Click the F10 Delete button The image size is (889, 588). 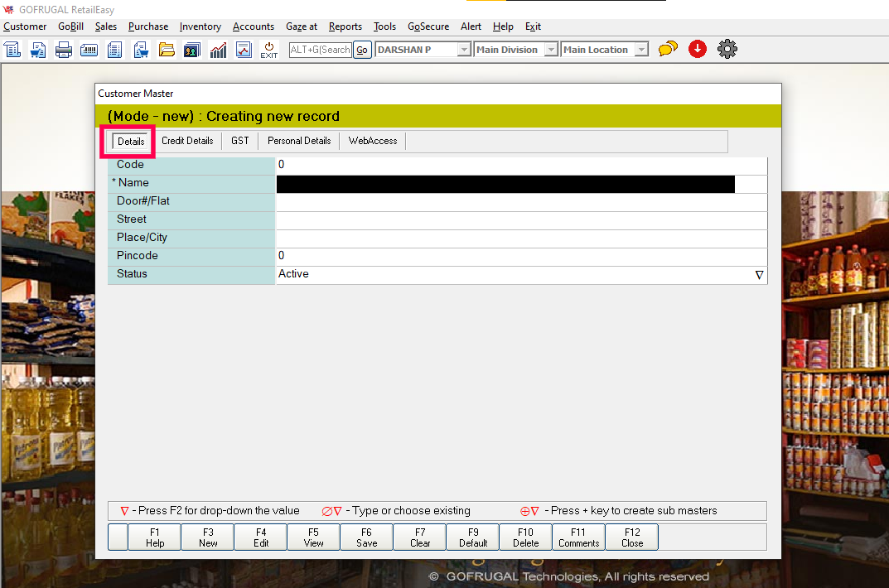[525, 537]
